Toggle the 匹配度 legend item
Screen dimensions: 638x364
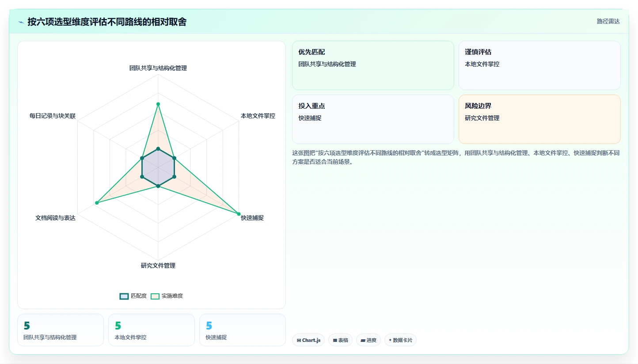coord(133,296)
